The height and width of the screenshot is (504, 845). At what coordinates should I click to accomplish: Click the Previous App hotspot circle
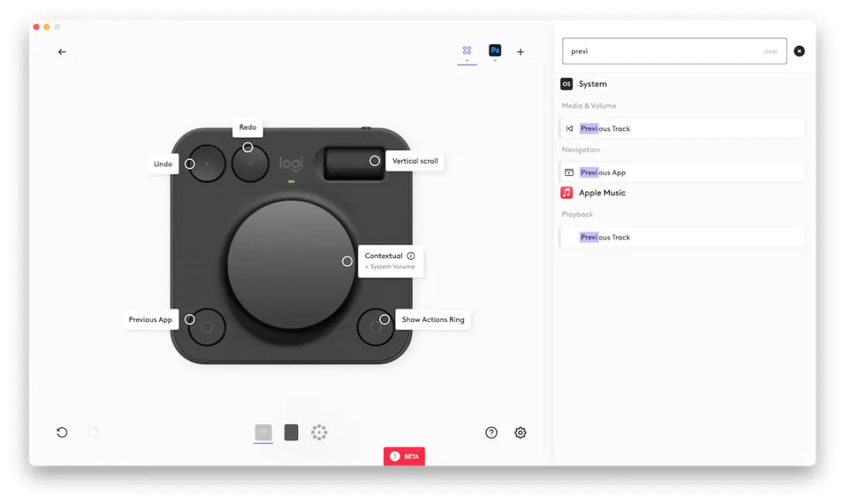pos(189,319)
